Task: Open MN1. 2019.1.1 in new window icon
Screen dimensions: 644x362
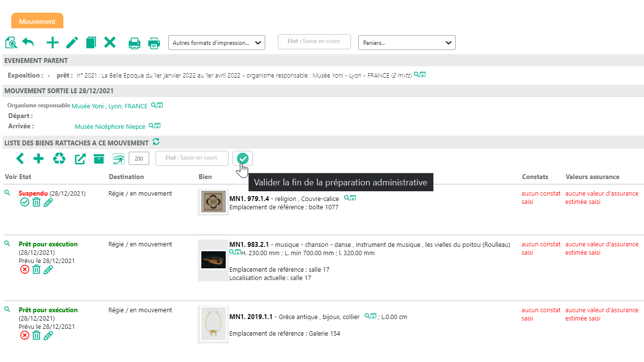Action: (373, 316)
